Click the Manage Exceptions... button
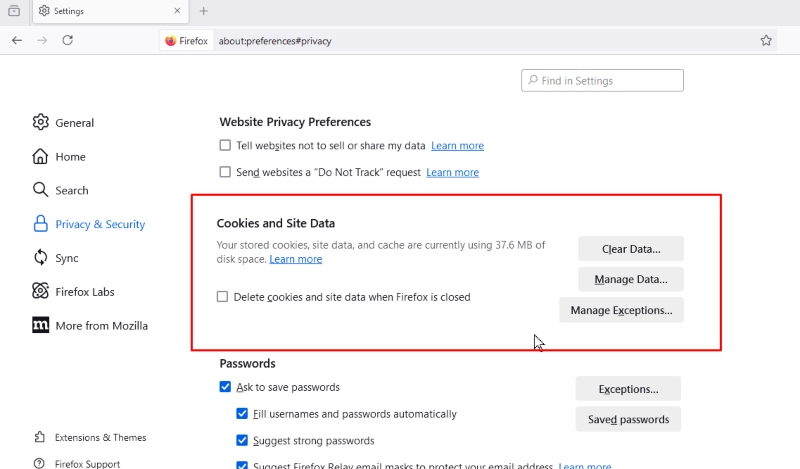This screenshot has height=469, width=800. point(621,310)
